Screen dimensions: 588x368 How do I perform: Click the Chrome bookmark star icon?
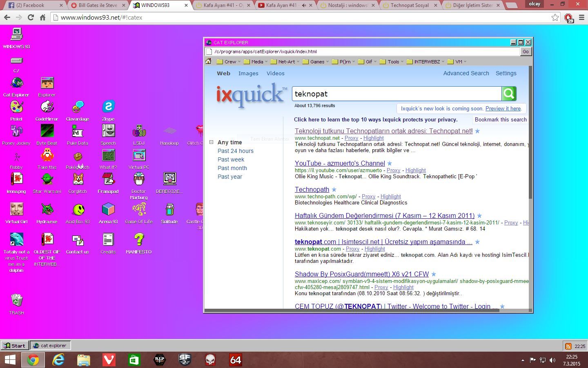coord(555,18)
